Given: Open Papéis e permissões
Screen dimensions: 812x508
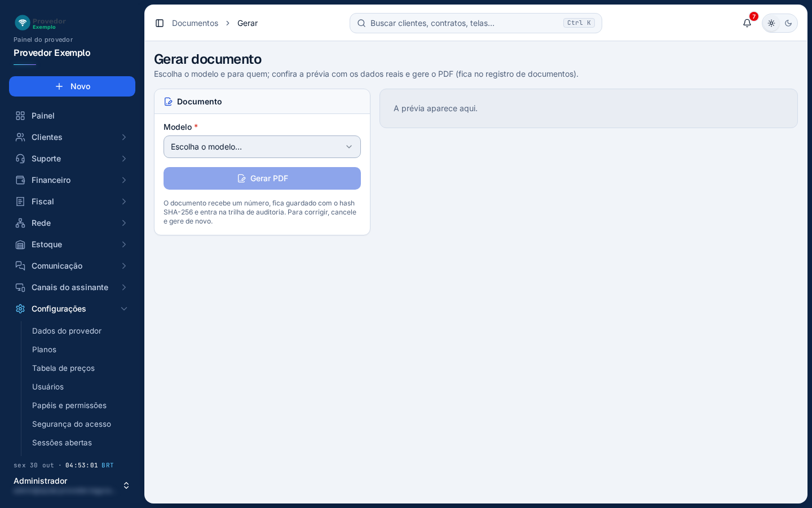Looking at the screenshot, I should click(x=69, y=405).
